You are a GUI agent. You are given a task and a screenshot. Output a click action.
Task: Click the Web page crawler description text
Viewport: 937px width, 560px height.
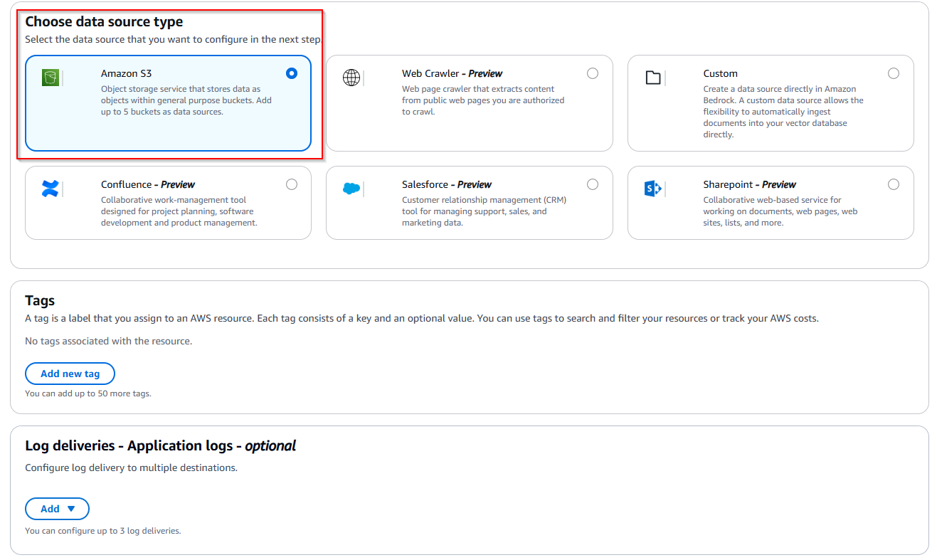tap(483, 100)
